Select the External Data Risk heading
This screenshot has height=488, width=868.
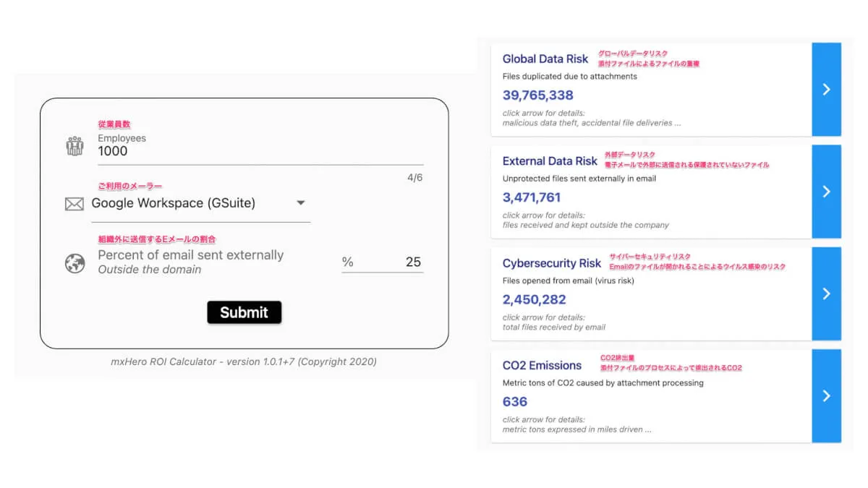coord(550,161)
